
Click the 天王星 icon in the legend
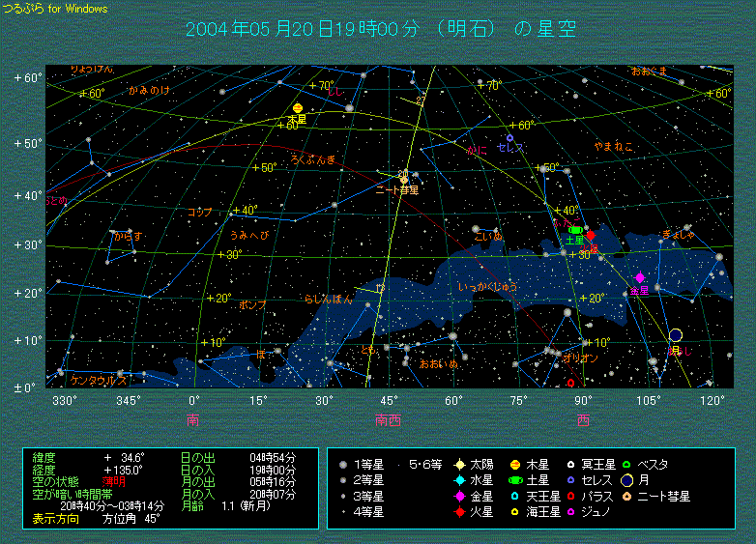click(515, 496)
